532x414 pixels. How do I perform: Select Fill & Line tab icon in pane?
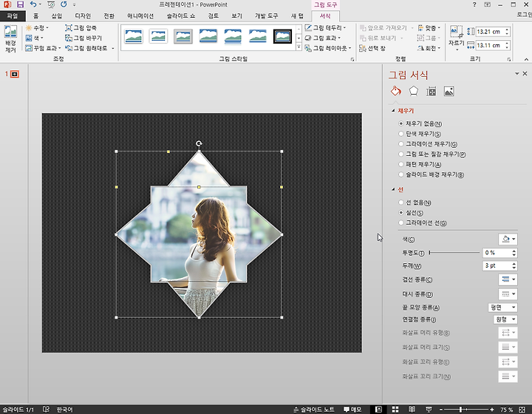[395, 91]
